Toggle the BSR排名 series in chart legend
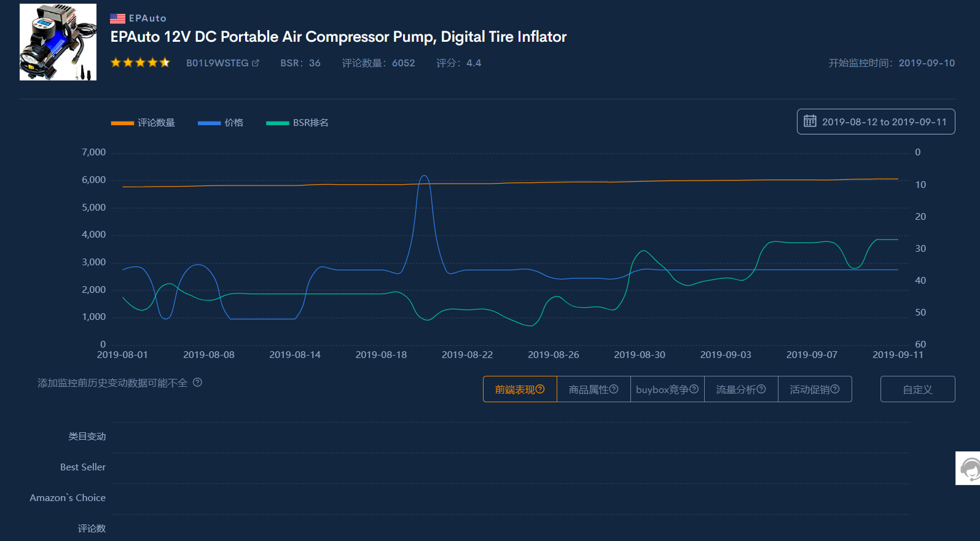This screenshot has width=980, height=541. [x=297, y=122]
